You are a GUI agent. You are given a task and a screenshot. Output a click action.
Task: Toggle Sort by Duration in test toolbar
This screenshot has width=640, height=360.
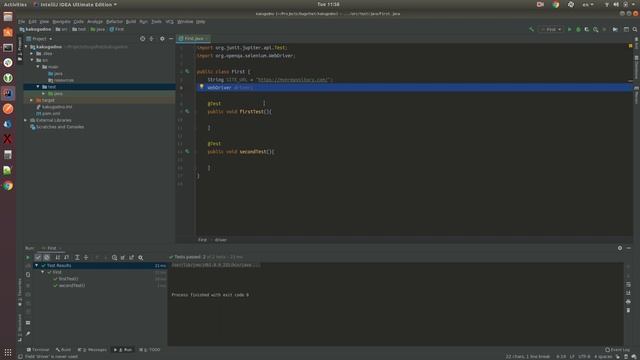click(x=67, y=258)
